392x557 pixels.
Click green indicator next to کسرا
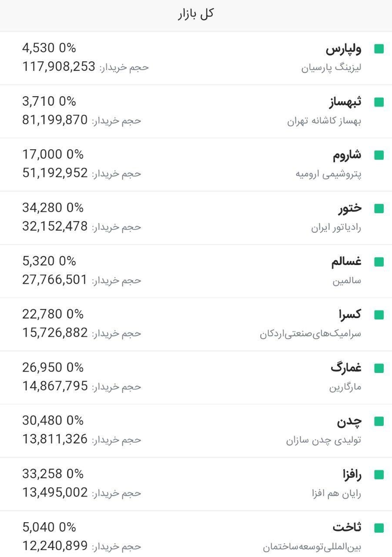pos(379,315)
